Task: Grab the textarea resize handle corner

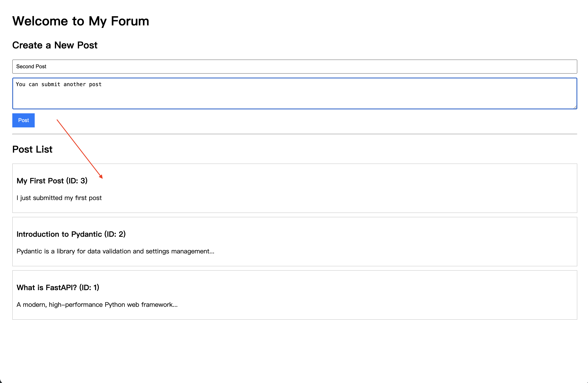Action: click(575, 107)
